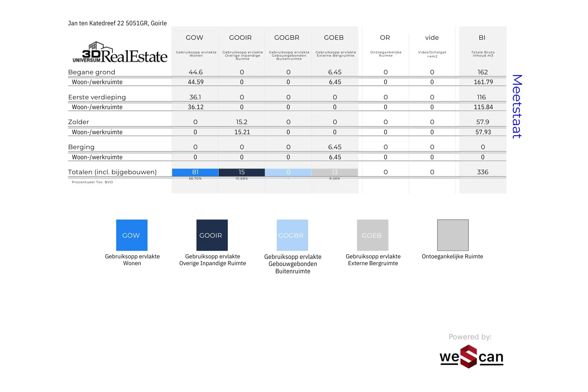Image resolution: width=588 pixels, height=392 pixels.
Task: Click the empty Ontoegankelijke Ruimte legend square
Action: 453,235
